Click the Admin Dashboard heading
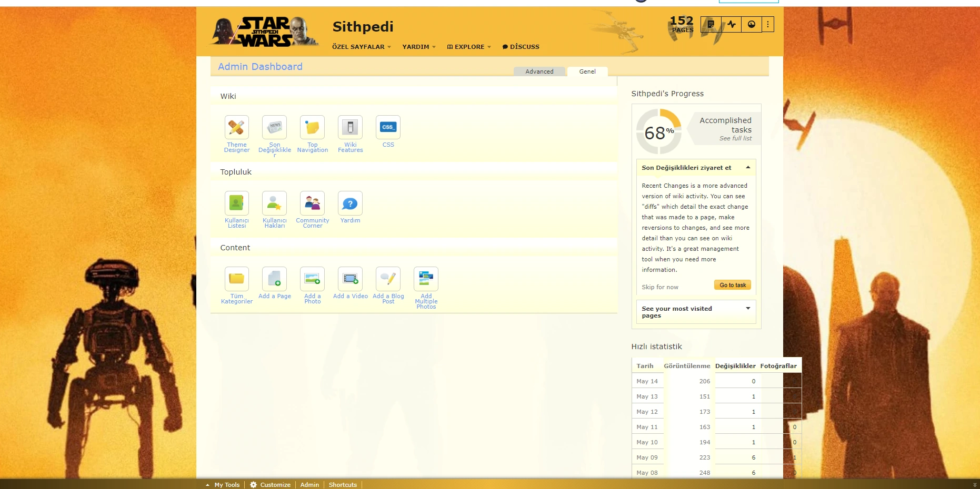The height and width of the screenshot is (489, 980). [260, 67]
